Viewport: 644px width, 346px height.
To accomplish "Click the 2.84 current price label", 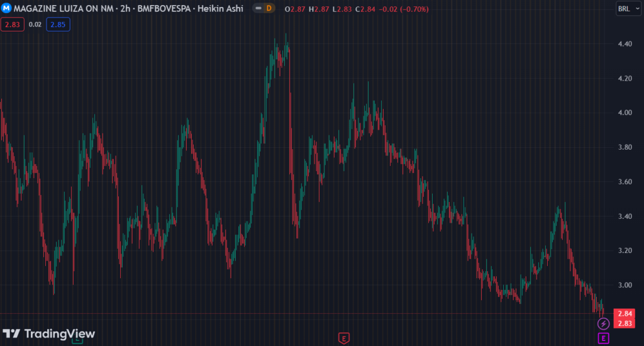I will 625,314.
